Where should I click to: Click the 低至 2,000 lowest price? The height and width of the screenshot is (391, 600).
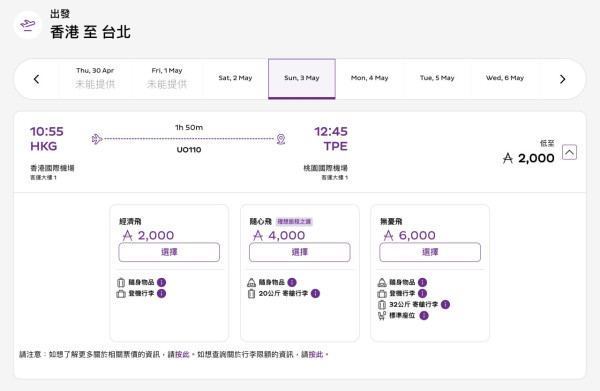click(x=528, y=153)
